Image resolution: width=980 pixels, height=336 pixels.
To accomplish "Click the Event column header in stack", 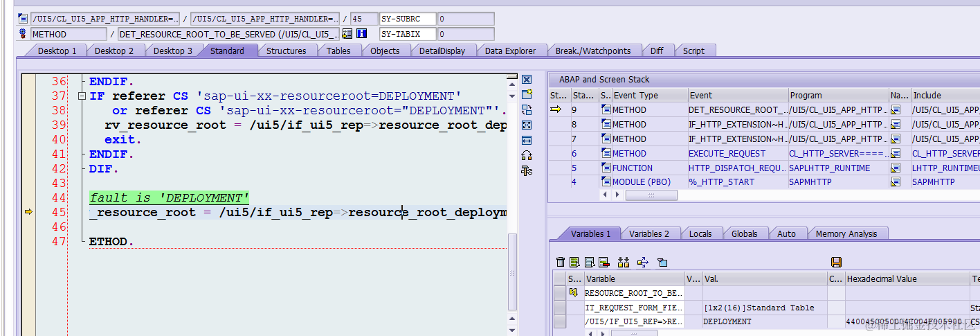I will pos(738,95).
